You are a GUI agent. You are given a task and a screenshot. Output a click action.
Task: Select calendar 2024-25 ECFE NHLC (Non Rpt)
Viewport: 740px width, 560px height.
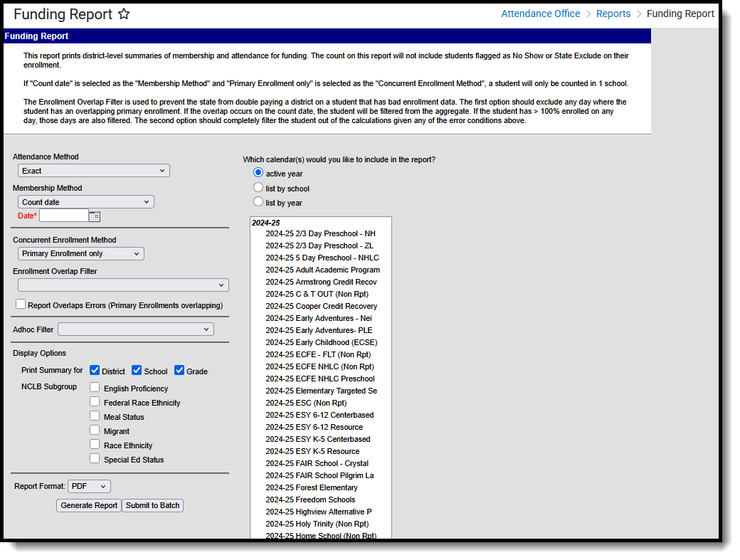pos(319,366)
